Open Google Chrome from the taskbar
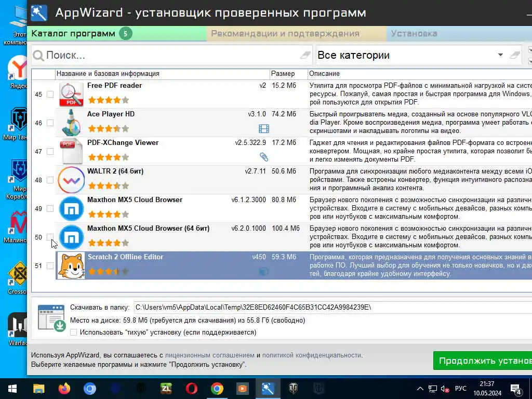 click(217, 389)
